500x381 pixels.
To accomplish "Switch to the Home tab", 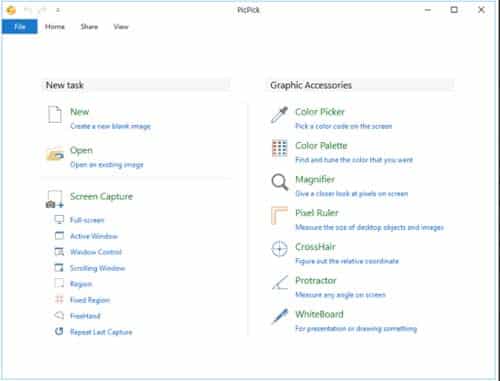I will (55, 27).
